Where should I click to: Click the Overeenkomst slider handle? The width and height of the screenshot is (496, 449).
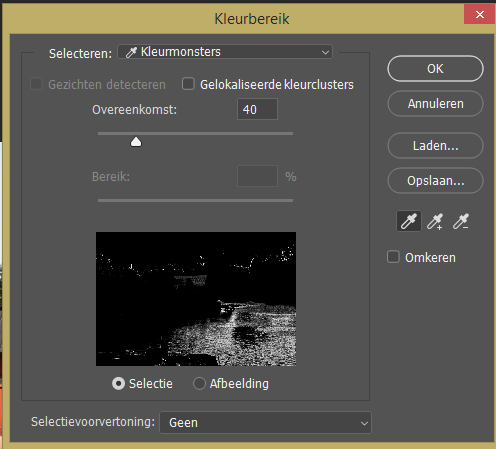[x=136, y=142]
